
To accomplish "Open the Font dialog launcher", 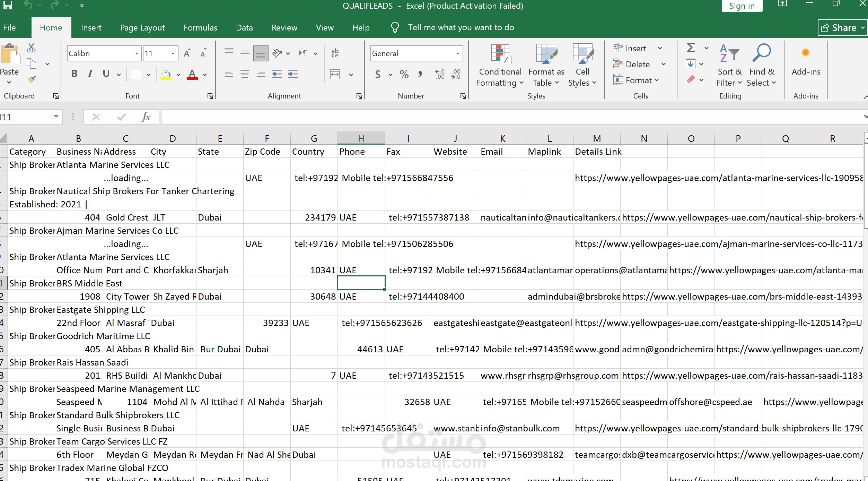I will pyautogui.click(x=210, y=96).
